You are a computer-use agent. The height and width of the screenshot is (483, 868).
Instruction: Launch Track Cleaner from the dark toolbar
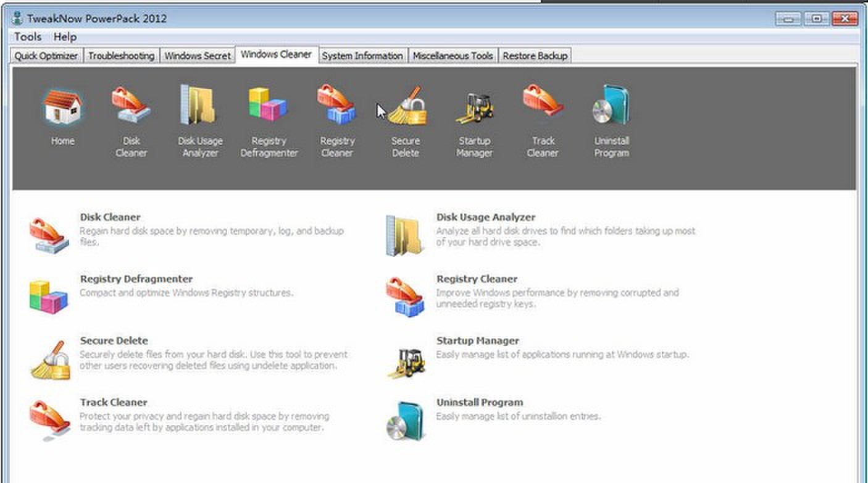543,122
